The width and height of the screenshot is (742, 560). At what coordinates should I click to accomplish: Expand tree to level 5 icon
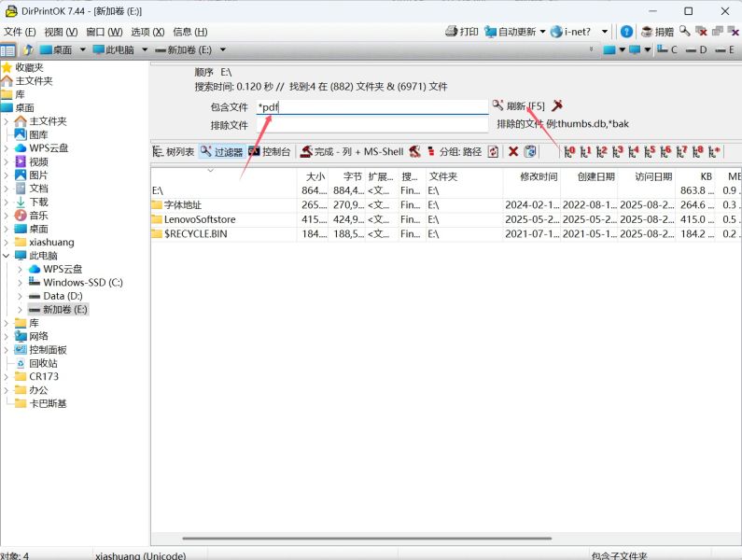pos(650,151)
